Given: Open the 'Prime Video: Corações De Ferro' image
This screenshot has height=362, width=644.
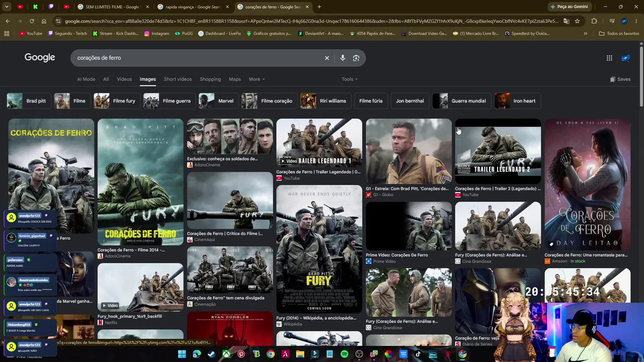Looking at the screenshot, I should pyautogui.click(x=409, y=226).
